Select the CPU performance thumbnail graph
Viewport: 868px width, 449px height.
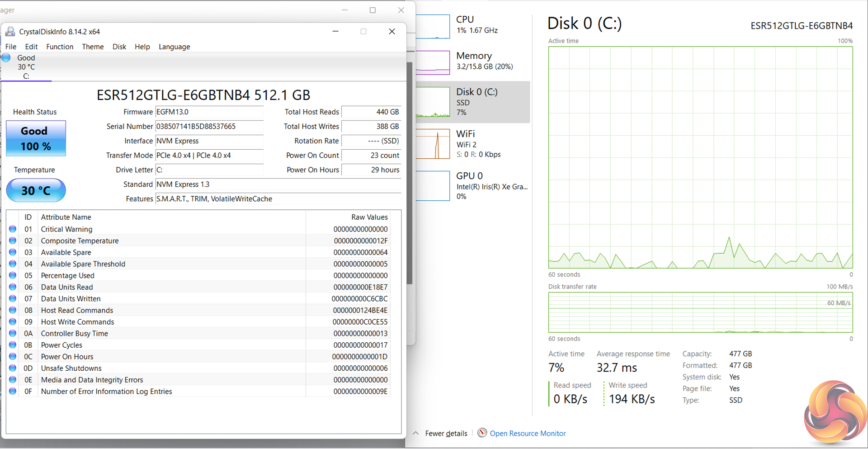tap(433, 26)
